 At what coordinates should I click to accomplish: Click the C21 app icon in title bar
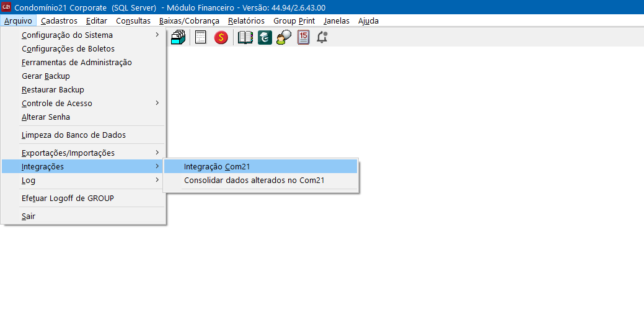(x=6, y=7)
